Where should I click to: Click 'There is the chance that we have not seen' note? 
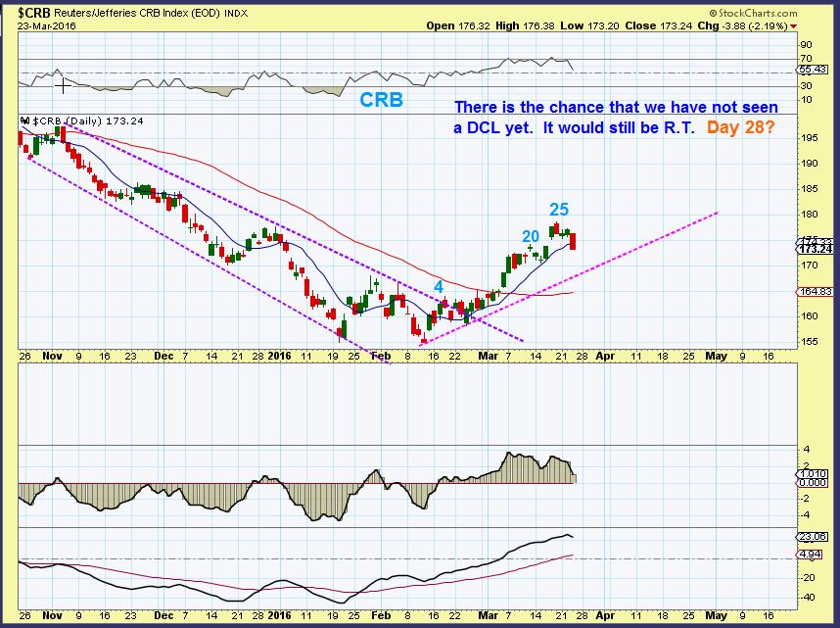[x=616, y=107]
